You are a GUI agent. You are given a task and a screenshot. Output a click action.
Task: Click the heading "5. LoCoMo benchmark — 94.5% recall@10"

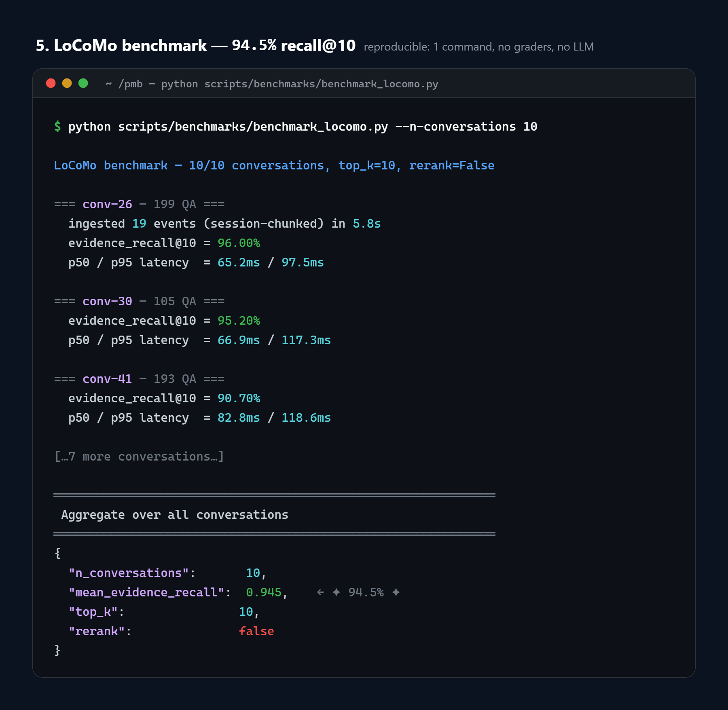pyautogui.click(x=196, y=45)
